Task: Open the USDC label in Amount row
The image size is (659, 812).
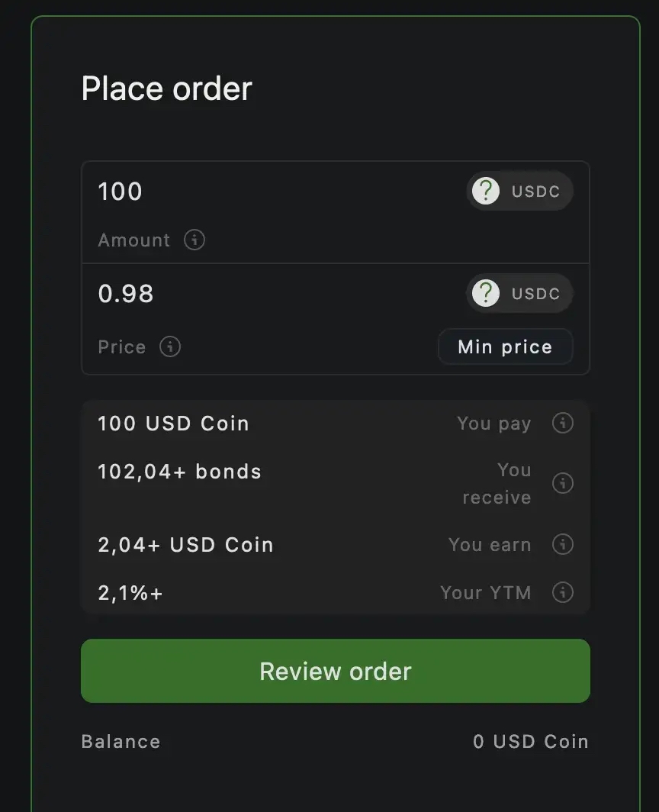Action: [x=535, y=192]
